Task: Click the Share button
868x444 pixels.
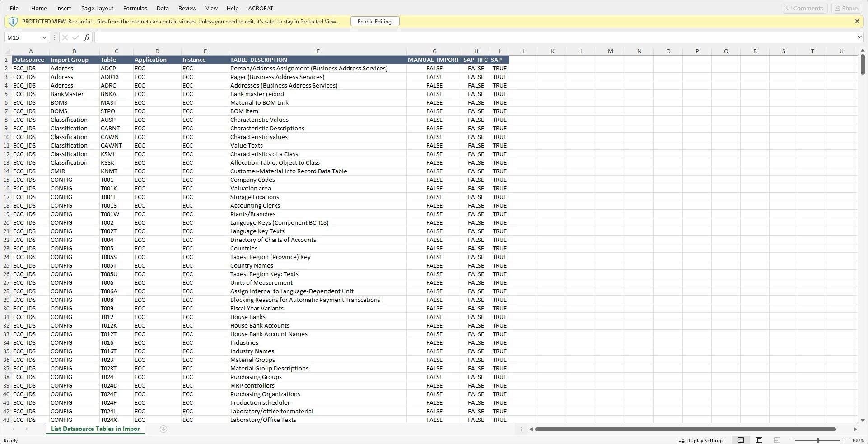Action: pyautogui.click(x=846, y=8)
